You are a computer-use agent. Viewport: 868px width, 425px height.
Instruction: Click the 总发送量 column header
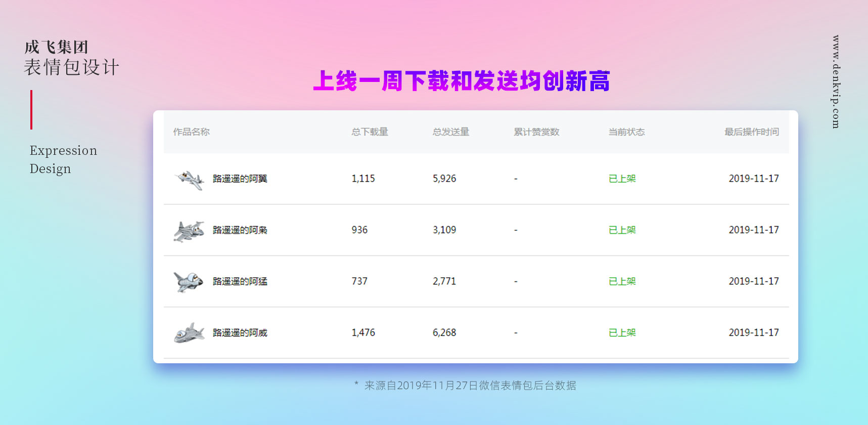click(x=451, y=132)
